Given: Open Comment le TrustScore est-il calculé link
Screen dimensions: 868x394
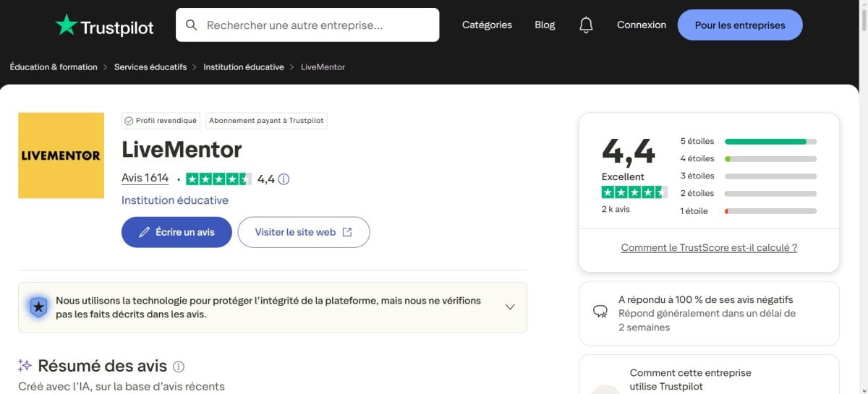Looking at the screenshot, I should click(709, 247).
